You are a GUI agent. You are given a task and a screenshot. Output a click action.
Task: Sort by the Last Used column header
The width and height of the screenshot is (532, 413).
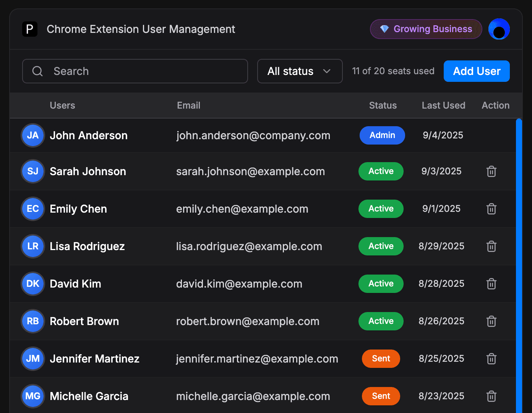443,106
